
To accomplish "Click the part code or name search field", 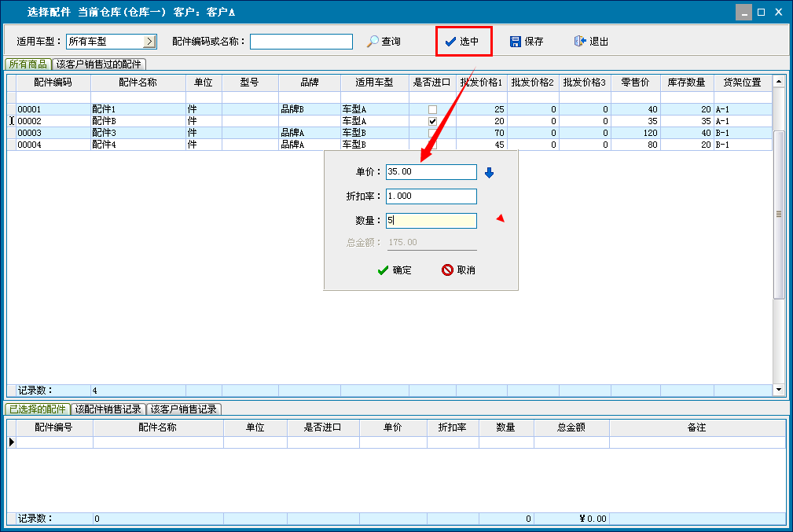I will coord(301,42).
